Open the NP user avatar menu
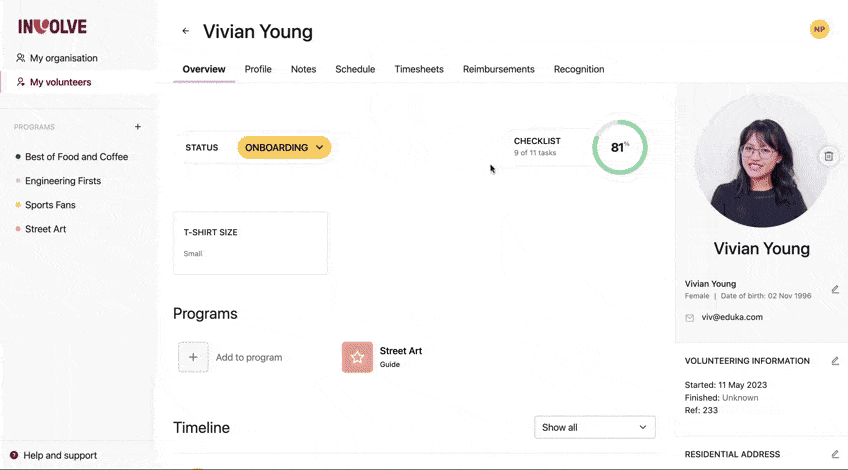 point(819,30)
